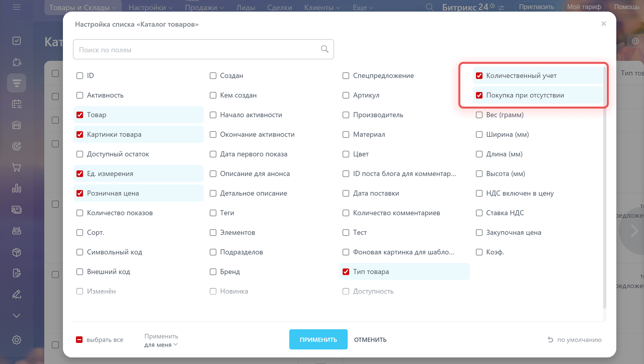The width and height of the screenshot is (644, 364).
Task: Open the Сделки menu item
Action: pos(279,7)
